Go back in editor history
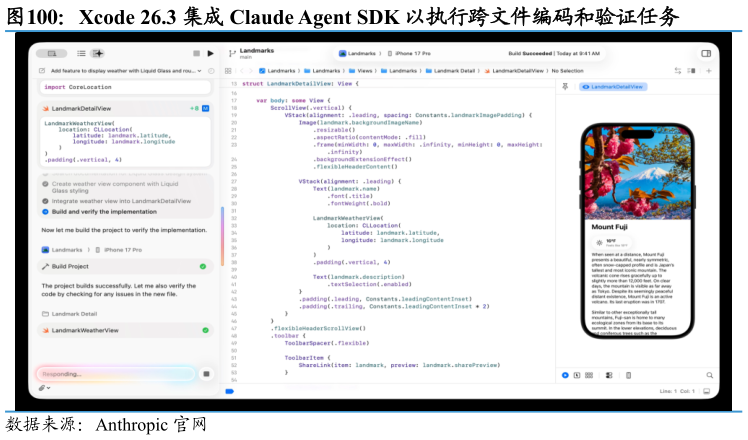The image size is (748, 440). (x=242, y=71)
